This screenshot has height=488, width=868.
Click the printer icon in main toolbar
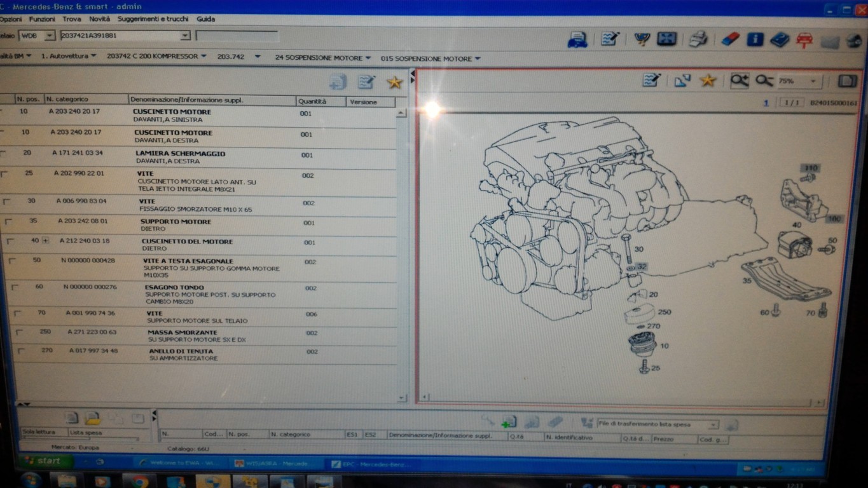[x=698, y=39]
